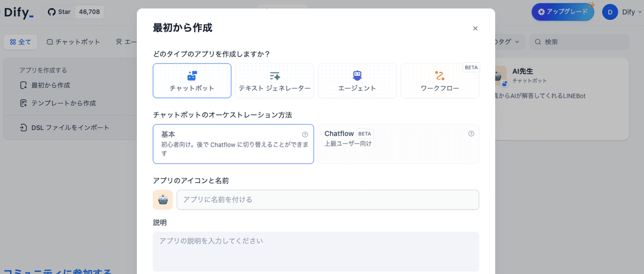
Task: Close the 最初から作成 dialog
Action: (475, 28)
